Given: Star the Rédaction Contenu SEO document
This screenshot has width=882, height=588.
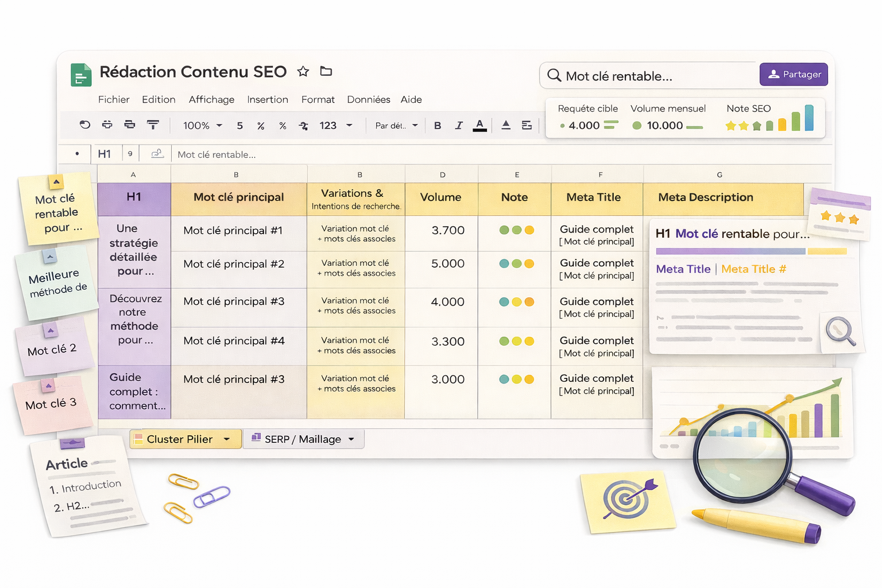Looking at the screenshot, I should point(303,72).
